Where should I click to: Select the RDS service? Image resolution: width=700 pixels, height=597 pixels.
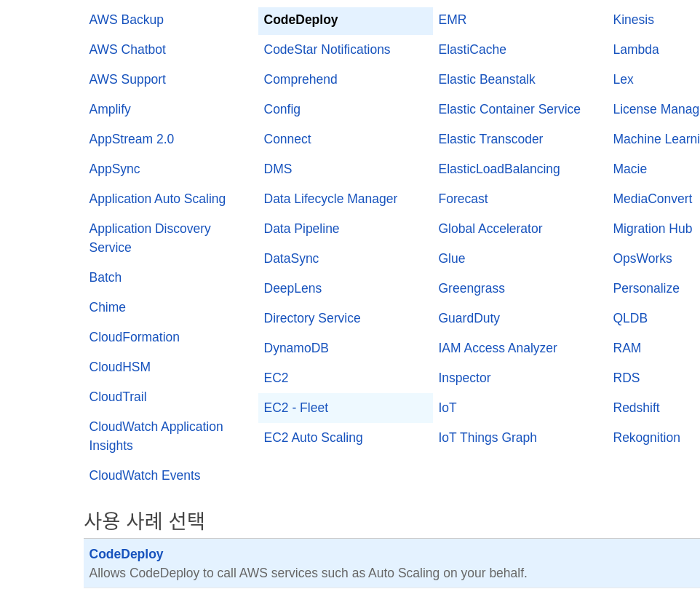pyautogui.click(x=627, y=378)
